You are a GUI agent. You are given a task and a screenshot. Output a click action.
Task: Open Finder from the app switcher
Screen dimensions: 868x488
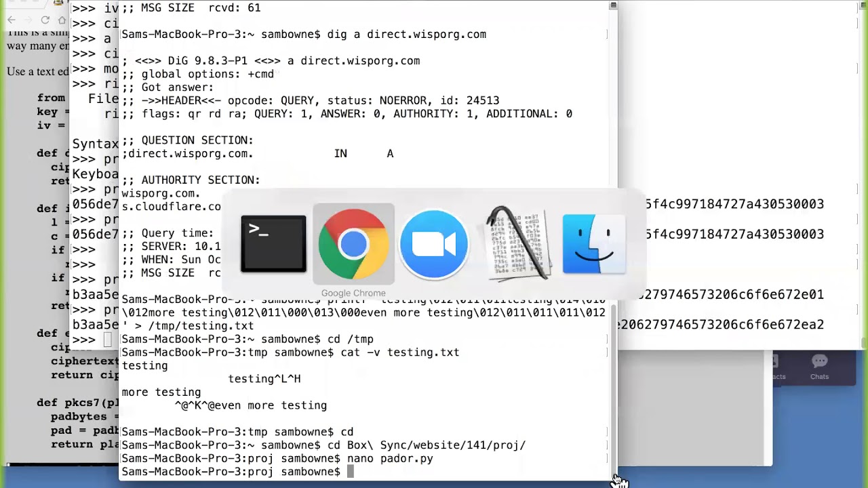pos(594,244)
